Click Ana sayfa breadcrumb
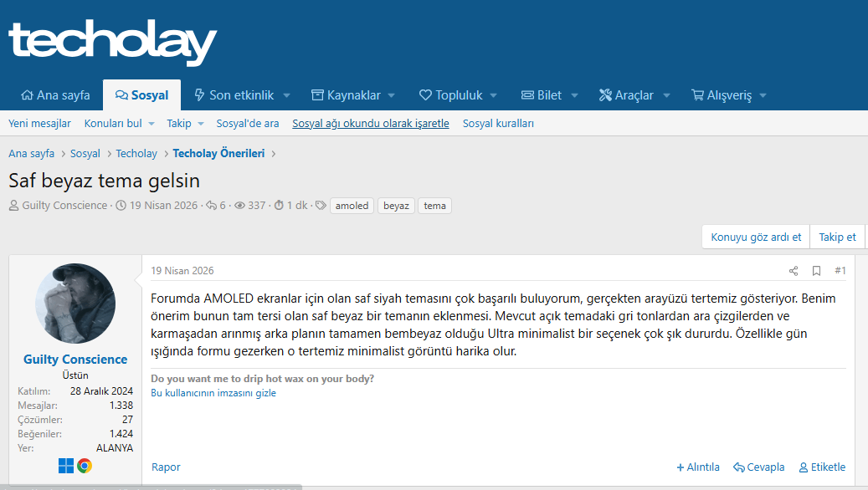868x490 pixels. pyautogui.click(x=32, y=153)
